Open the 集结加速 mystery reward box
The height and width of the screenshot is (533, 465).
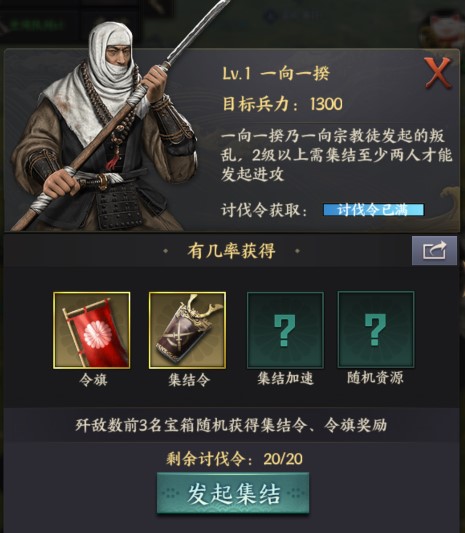click(x=285, y=330)
